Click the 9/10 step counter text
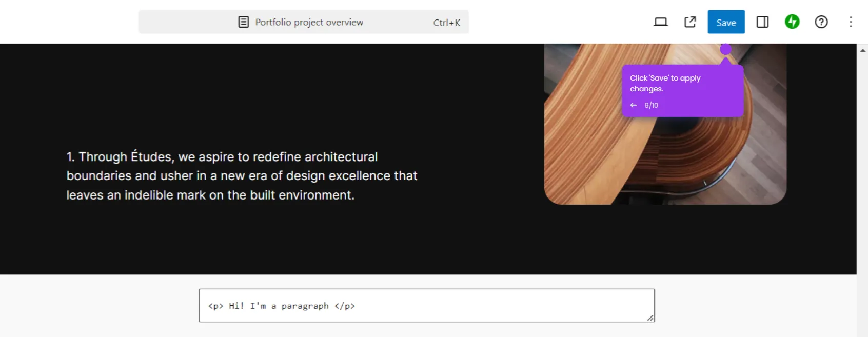Image resolution: width=868 pixels, height=337 pixels. click(x=652, y=105)
